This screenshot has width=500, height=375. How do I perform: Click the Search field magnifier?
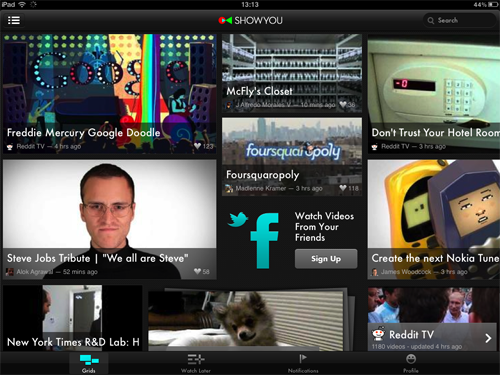[431, 21]
